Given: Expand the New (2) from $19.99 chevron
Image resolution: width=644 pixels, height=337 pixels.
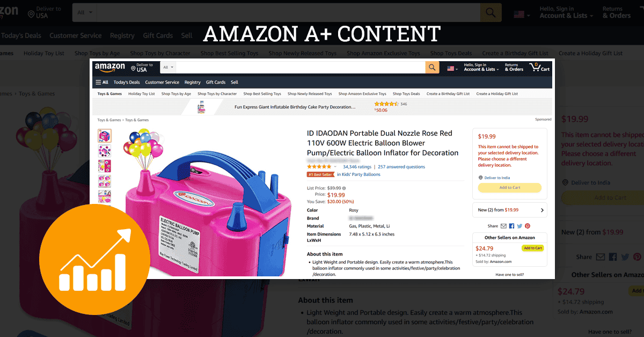Looking at the screenshot, I should point(542,210).
